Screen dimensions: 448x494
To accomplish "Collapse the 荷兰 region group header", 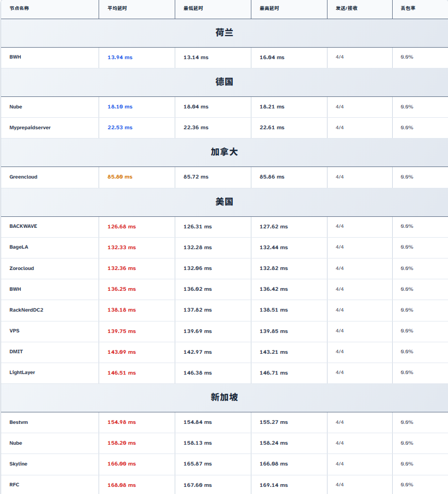I will click(x=224, y=33).
